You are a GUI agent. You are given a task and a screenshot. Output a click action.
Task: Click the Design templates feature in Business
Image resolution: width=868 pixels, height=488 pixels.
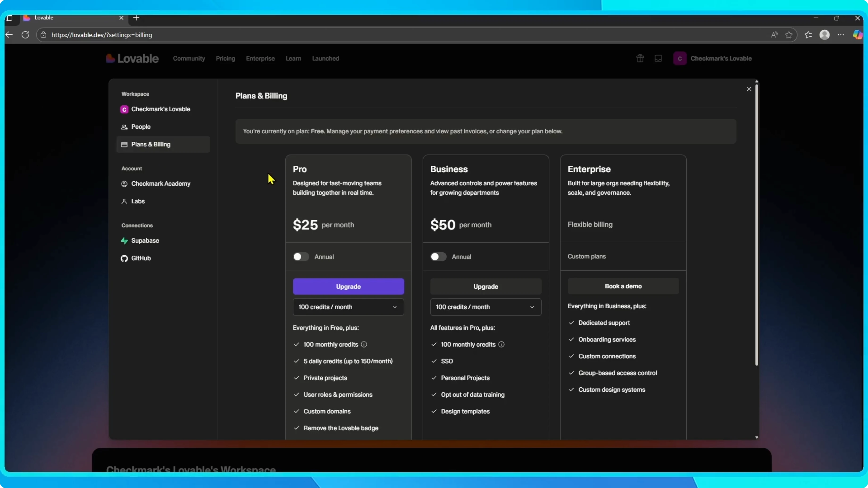point(465,411)
